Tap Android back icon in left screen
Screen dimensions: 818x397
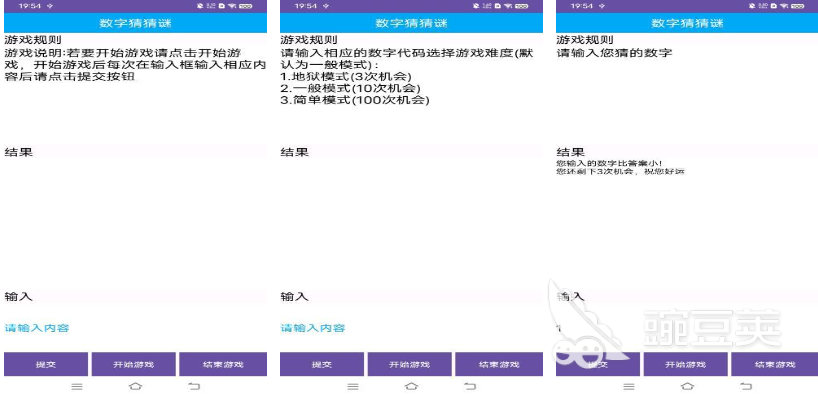click(x=194, y=387)
